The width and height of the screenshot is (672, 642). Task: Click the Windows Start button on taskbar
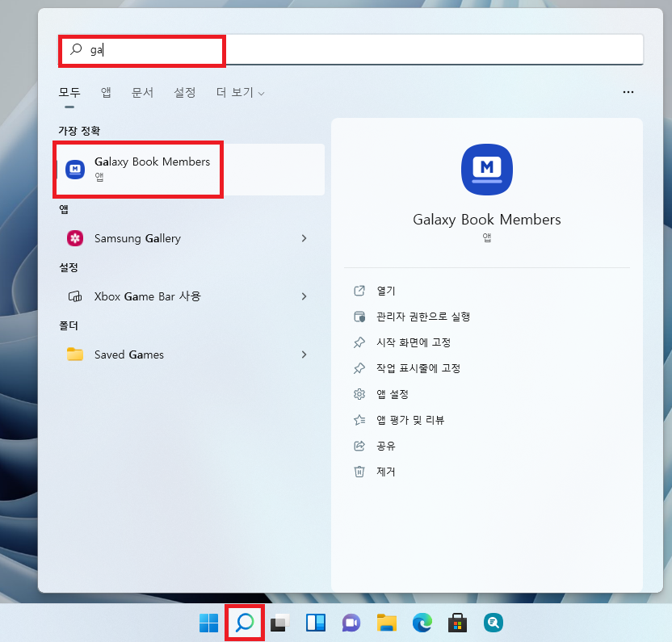pos(208,623)
